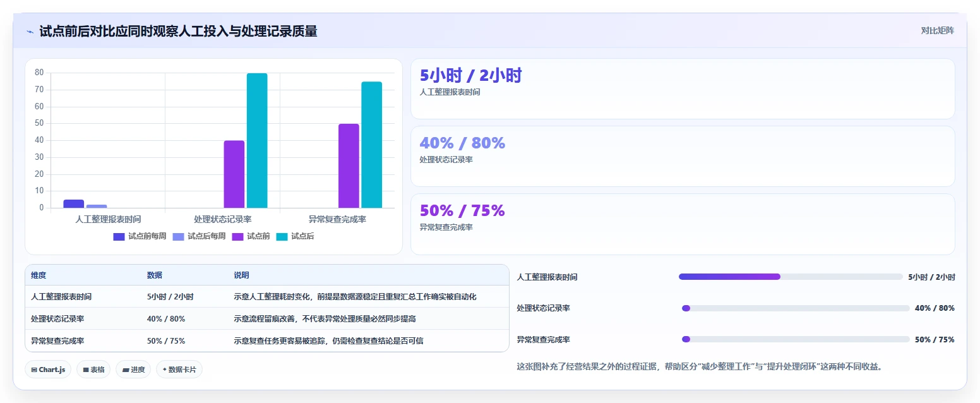This screenshot has height=403, width=980.
Task: Click the 40% / 80% table cell
Action: pyautogui.click(x=166, y=319)
